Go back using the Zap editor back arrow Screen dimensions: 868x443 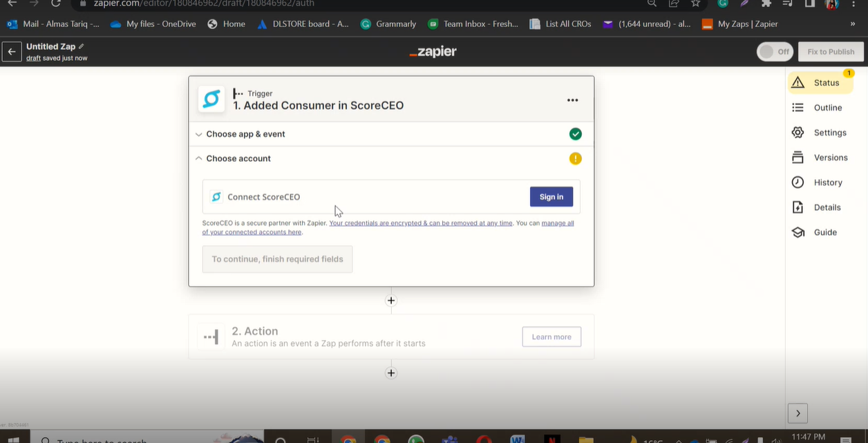coord(11,51)
